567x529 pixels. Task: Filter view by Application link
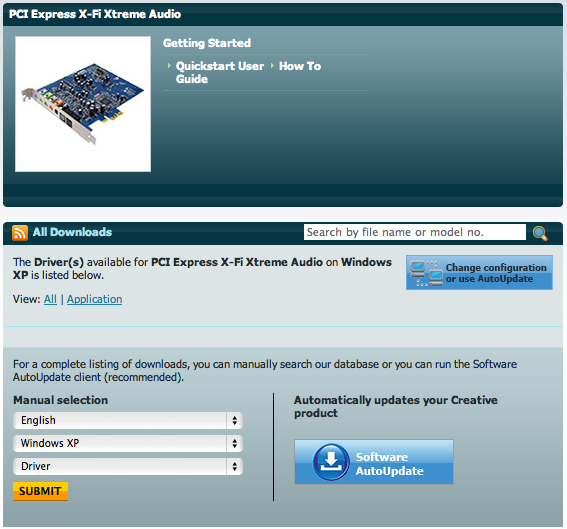[94, 299]
